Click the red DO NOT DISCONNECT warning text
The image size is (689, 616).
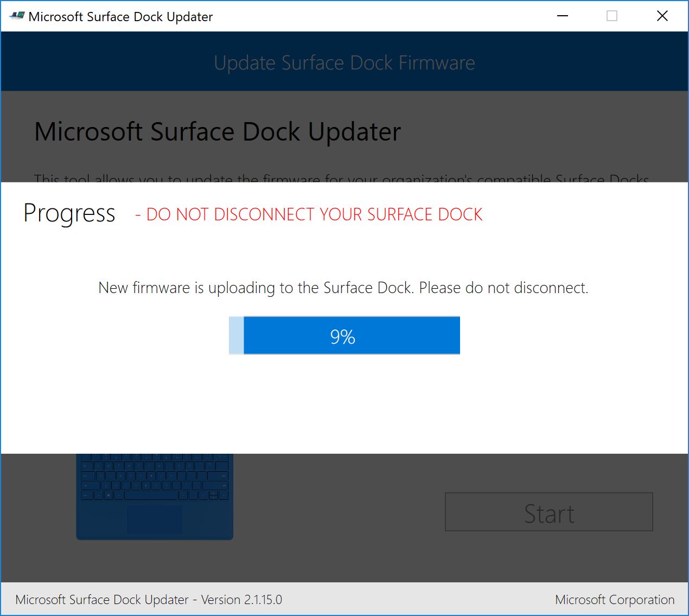[309, 214]
